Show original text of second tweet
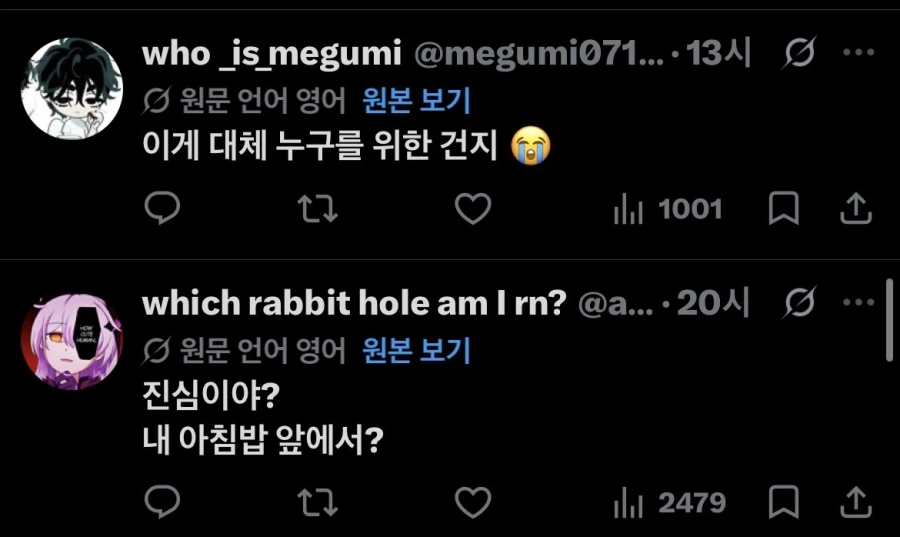Viewport: 900px width, 537px height. 416,350
